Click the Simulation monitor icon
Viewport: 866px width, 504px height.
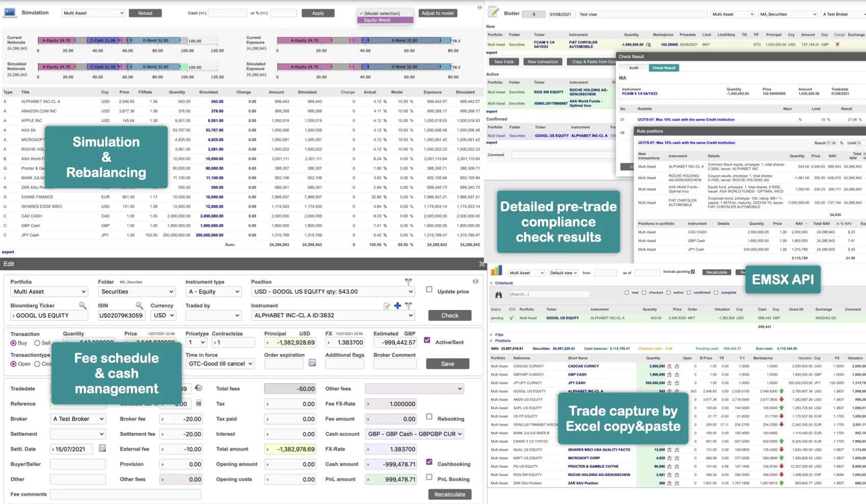pos(10,12)
